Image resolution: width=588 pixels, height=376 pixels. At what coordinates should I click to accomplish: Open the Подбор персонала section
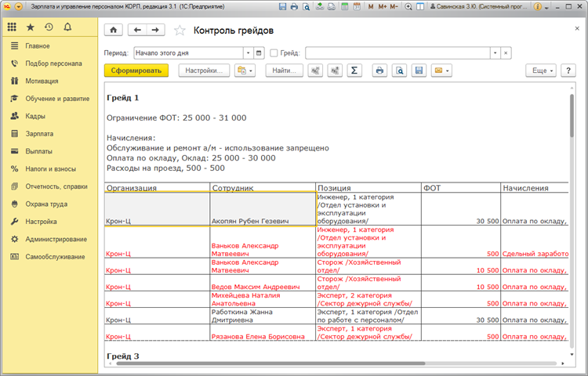[50, 63]
